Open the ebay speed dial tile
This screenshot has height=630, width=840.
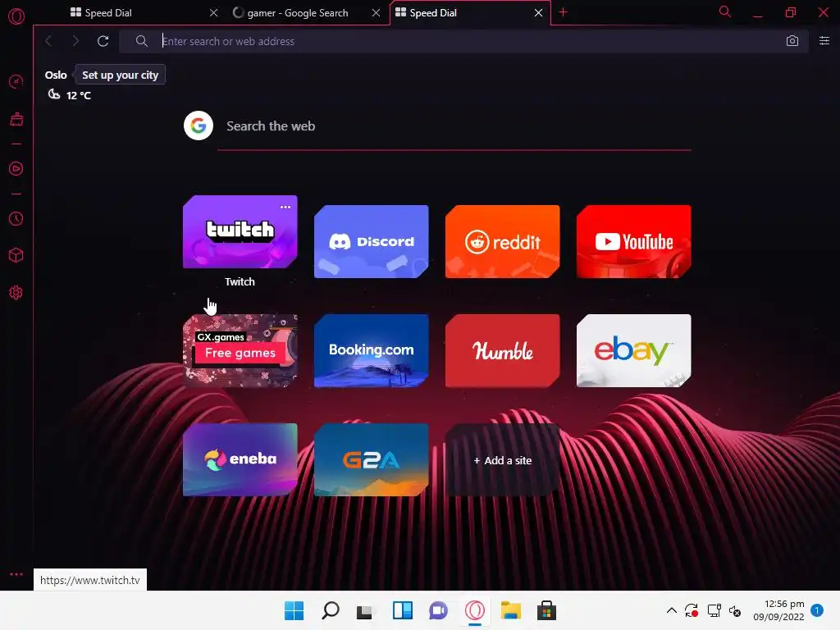[x=634, y=351]
